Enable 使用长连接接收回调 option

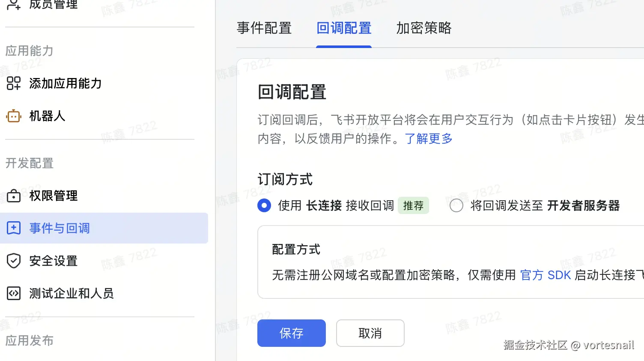[x=264, y=205]
